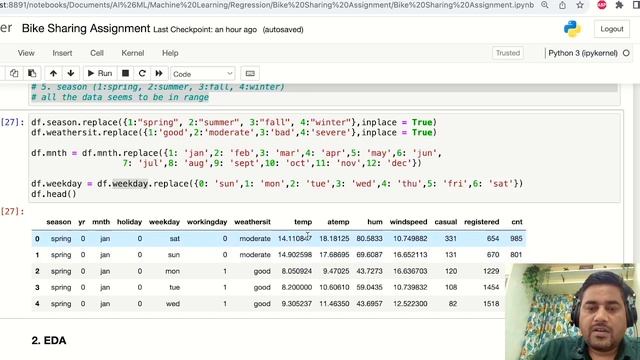
Task: Click the value 14.902598 in temp column
Action: [295, 255]
